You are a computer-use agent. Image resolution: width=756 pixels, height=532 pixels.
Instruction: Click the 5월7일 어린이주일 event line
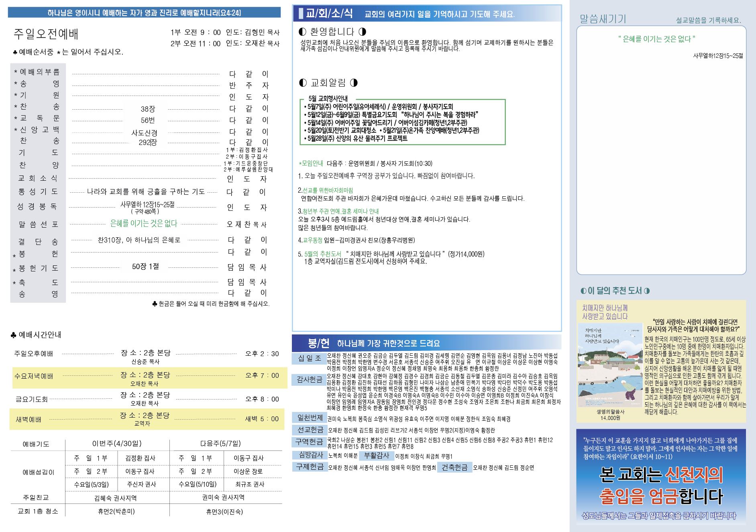click(x=379, y=106)
